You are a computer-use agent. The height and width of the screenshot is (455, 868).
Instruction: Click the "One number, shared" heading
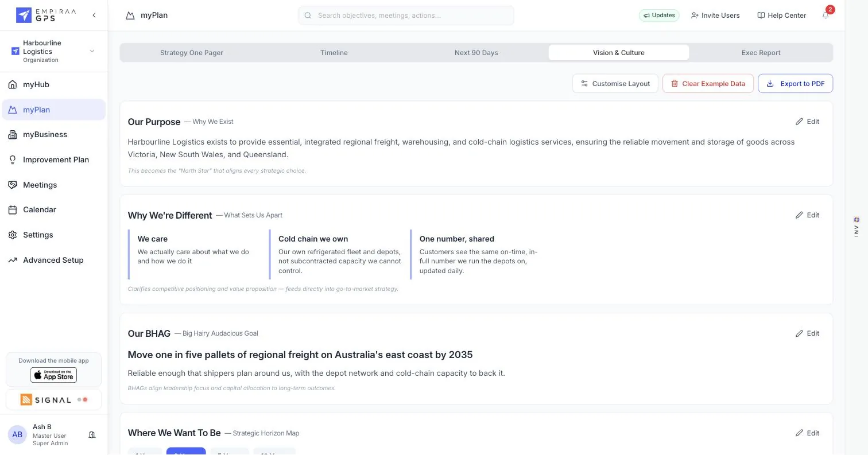tap(457, 239)
